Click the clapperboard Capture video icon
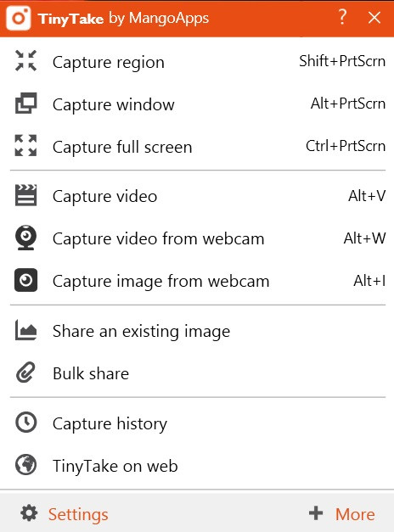Screen dimensions: 394x532 25,195
